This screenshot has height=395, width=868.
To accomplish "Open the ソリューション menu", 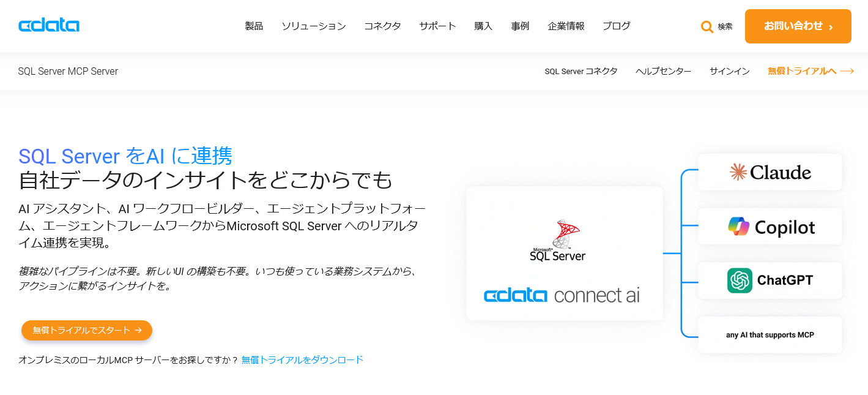I will tap(314, 26).
